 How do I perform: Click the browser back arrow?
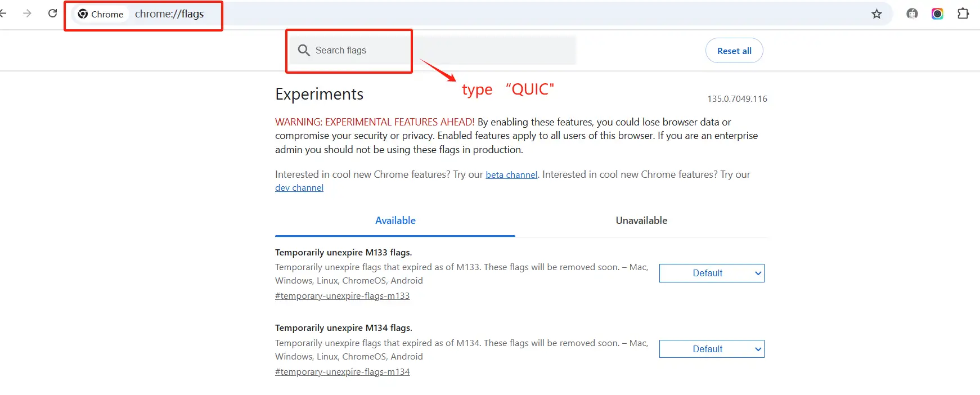pos(3,14)
